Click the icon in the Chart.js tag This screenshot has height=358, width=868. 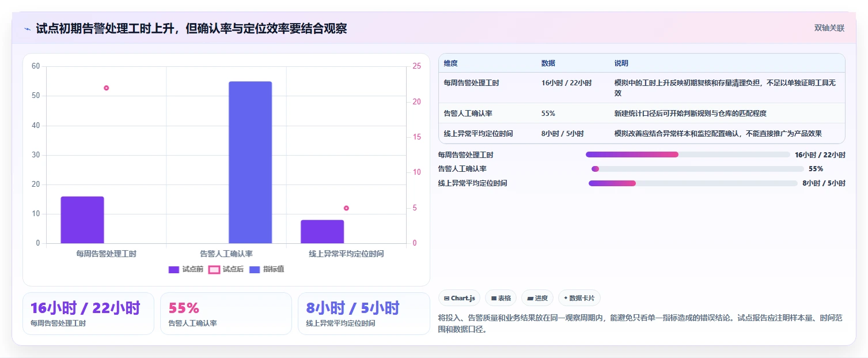click(x=446, y=299)
